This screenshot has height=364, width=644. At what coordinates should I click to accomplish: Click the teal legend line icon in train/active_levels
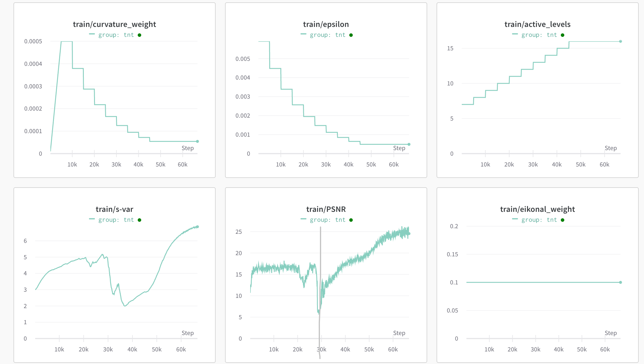pos(515,35)
